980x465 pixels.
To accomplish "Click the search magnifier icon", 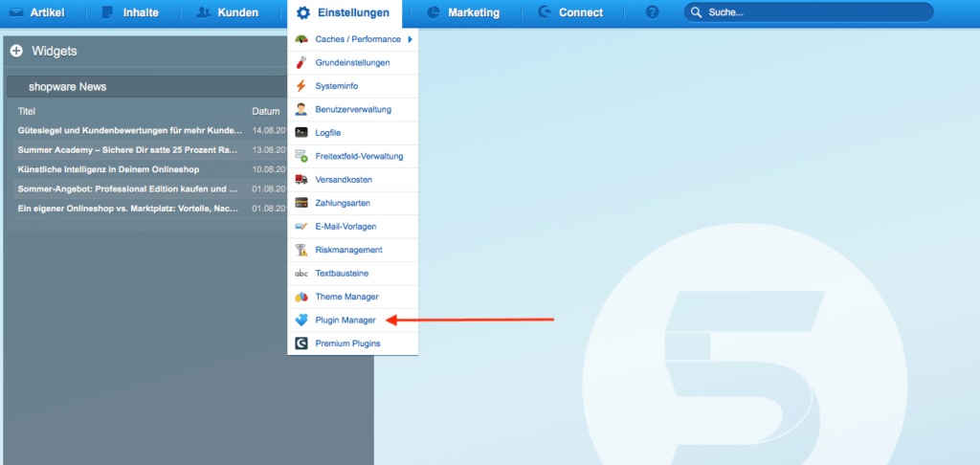I will (x=696, y=12).
